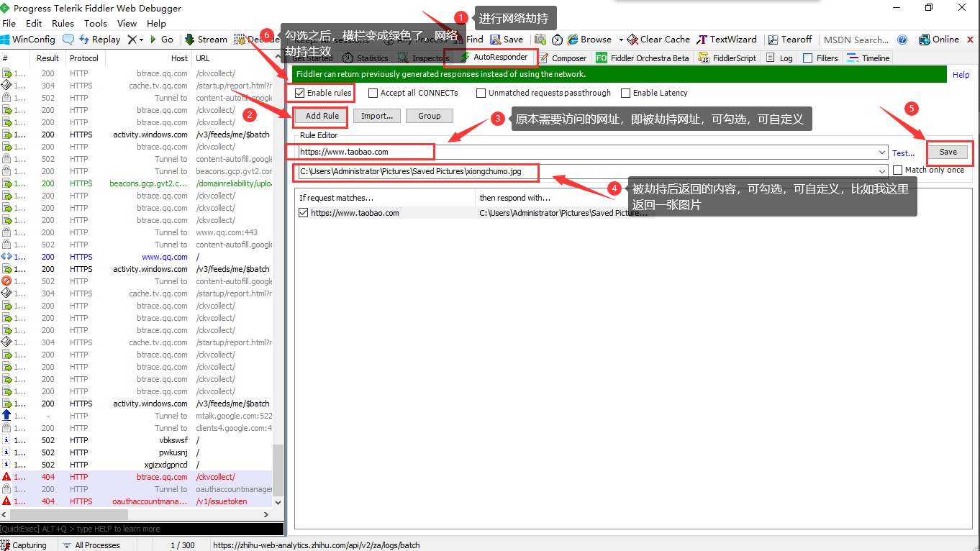Toggle Capturing in status bar

(x=24, y=545)
